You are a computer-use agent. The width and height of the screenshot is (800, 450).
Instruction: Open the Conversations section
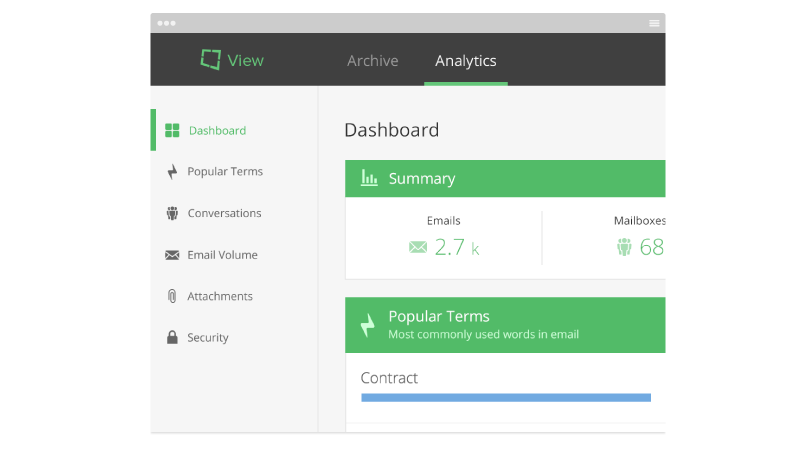[x=224, y=213]
